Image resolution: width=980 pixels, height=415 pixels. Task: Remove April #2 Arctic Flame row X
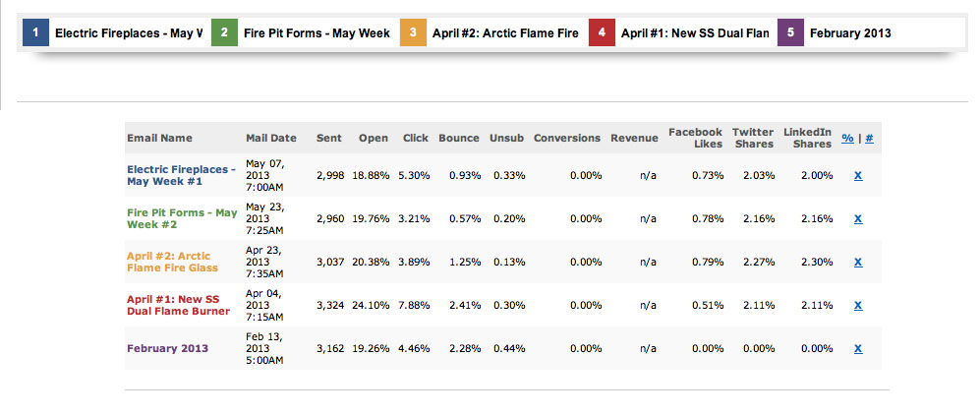(x=858, y=262)
